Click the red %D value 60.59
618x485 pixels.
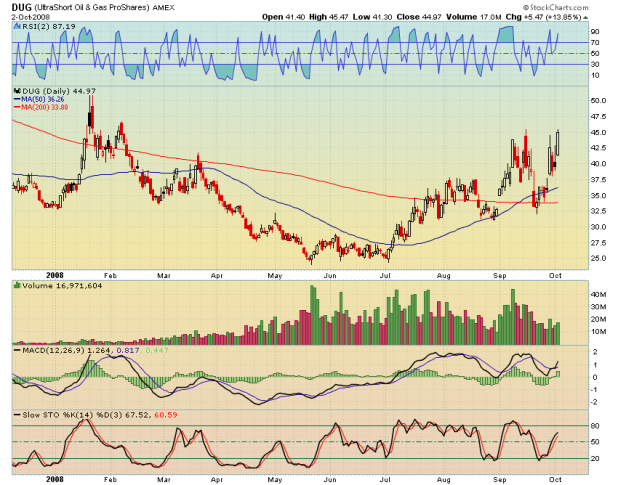pyautogui.click(x=166, y=415)
